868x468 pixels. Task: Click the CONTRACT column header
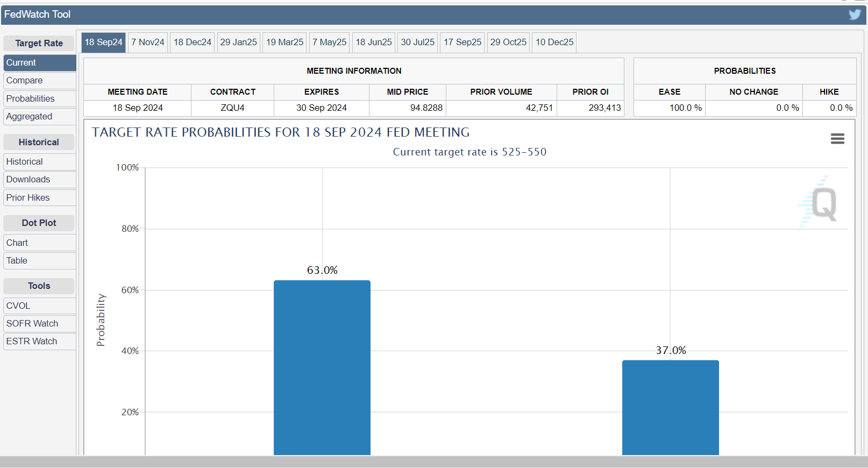coord(233,92)
